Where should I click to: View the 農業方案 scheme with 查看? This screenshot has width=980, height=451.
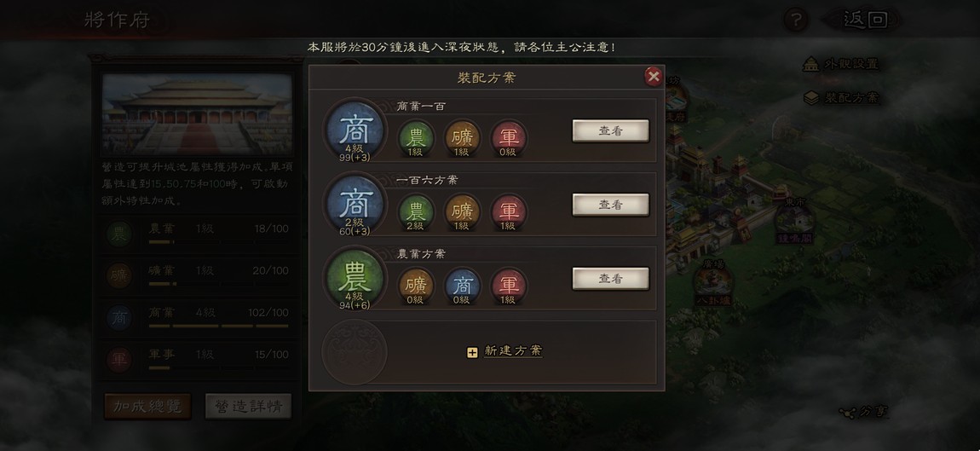(x=611, y=278)
